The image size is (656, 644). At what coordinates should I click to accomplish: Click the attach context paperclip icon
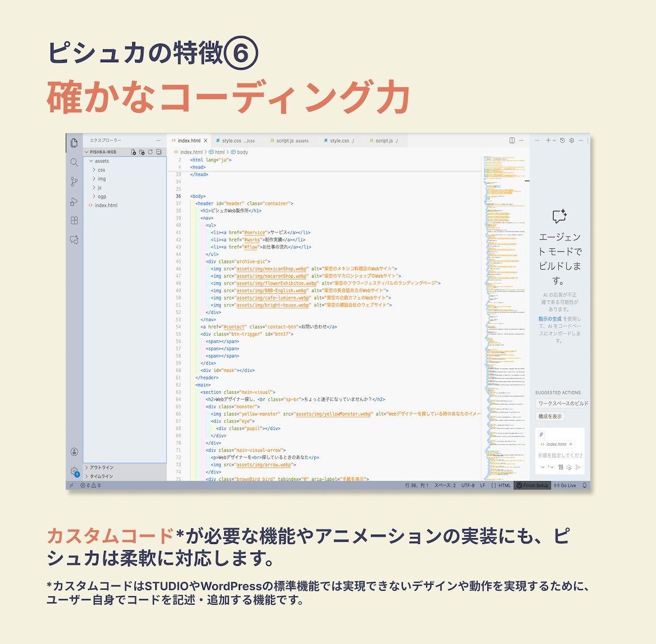541,435
